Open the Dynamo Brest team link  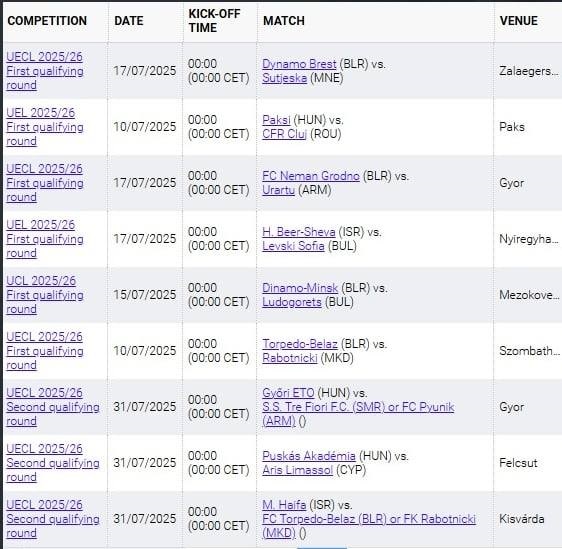coord(299,64)
